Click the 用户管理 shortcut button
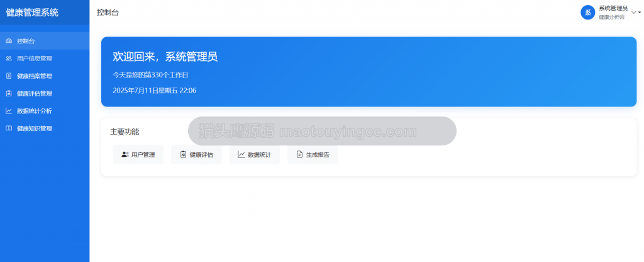 pyautogui.click(x=138, y=155)
